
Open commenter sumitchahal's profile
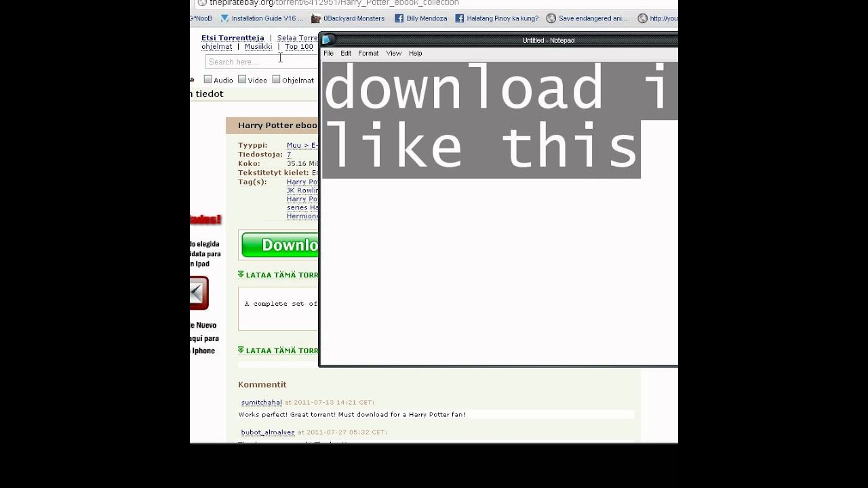[262, 403]
